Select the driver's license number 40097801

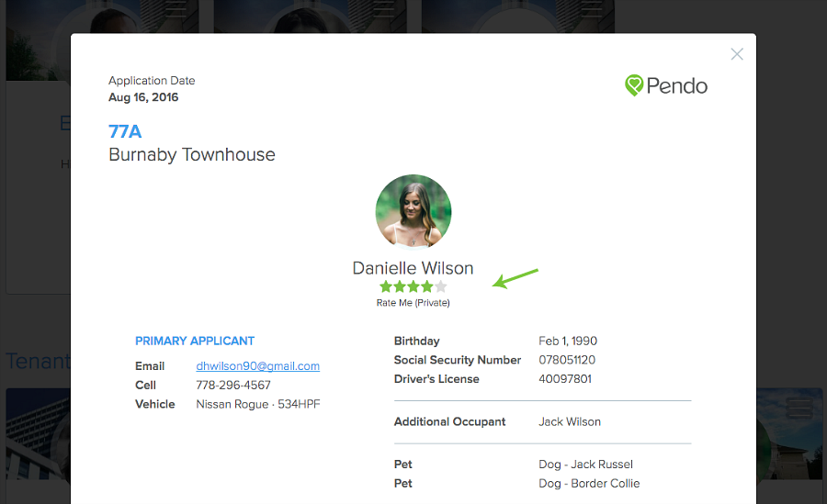click(x=565, y=379)
